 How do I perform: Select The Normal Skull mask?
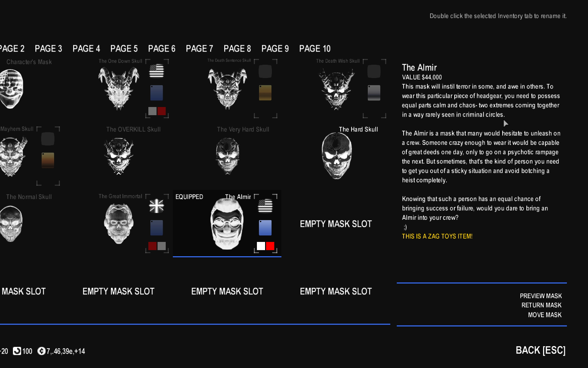(x=11, y=224)
